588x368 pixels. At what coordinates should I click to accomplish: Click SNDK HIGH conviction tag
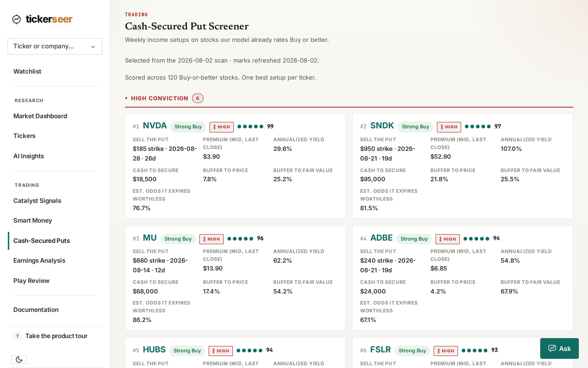(x=449, y=127)
